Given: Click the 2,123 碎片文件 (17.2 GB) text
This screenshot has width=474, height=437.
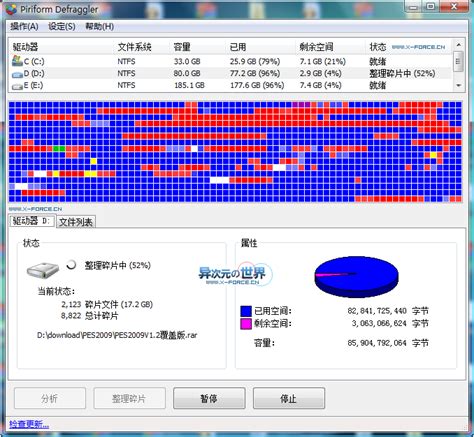Looking at the screenshot, I should coord(107,304).
